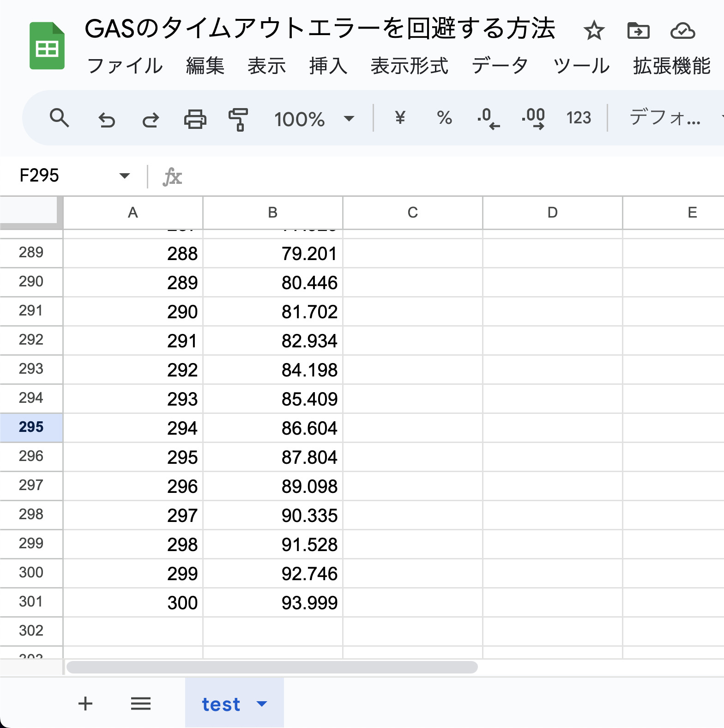Click cell containing 81.702
Image resolution: width=724 pixels, height=728 pixels.
(273, 311)
